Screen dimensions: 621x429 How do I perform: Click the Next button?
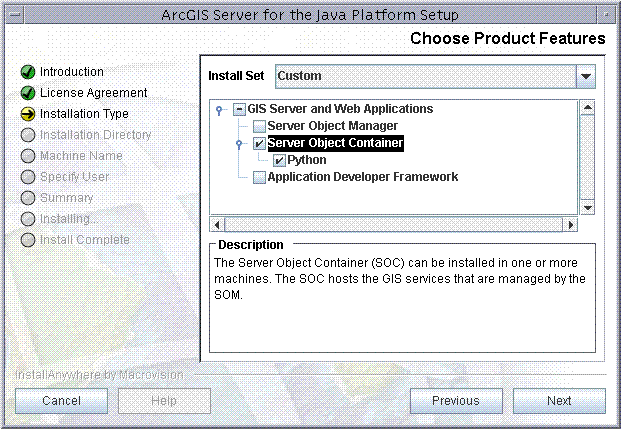pyautogui.click(x=559, y=401)
